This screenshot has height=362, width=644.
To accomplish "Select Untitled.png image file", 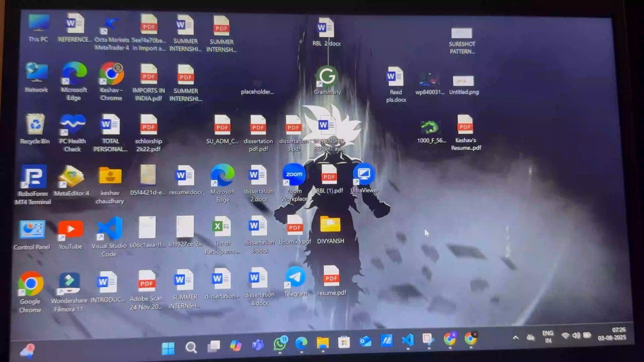I will 463,85.
